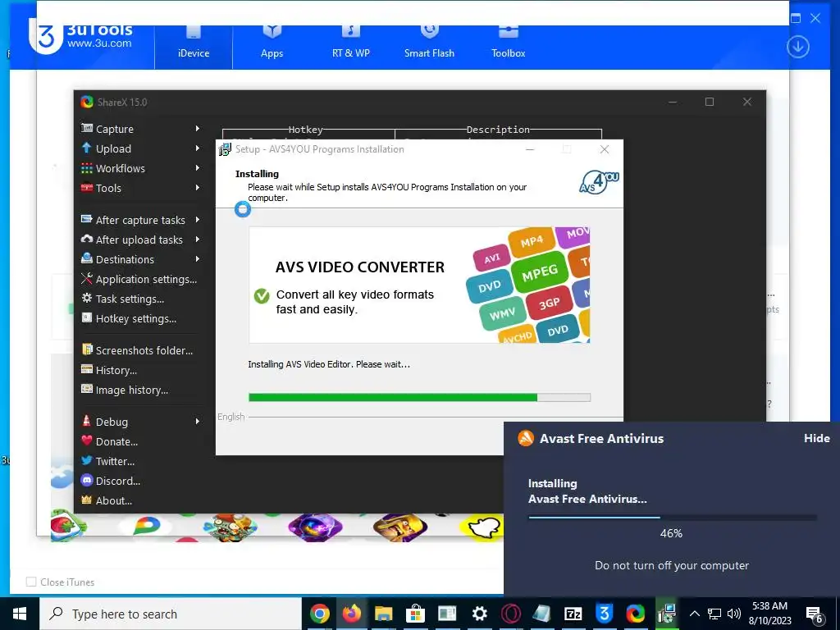Click the Plants vs Zombies app icon
This screenshot has width=840, height=630.
coord(230,527)
